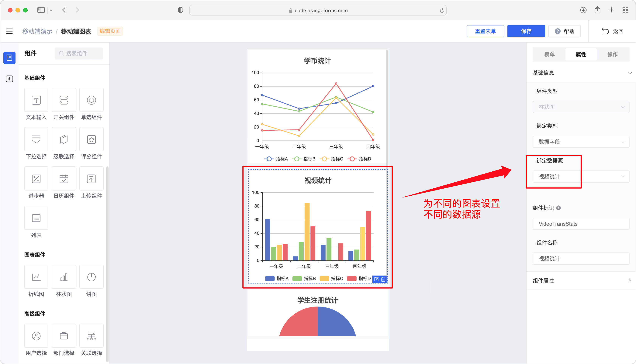636x364 pixels.
Task: Toggle 指标C legend in 学币统计 line chart
Action: pyautogui.click(x=331, y=159)
